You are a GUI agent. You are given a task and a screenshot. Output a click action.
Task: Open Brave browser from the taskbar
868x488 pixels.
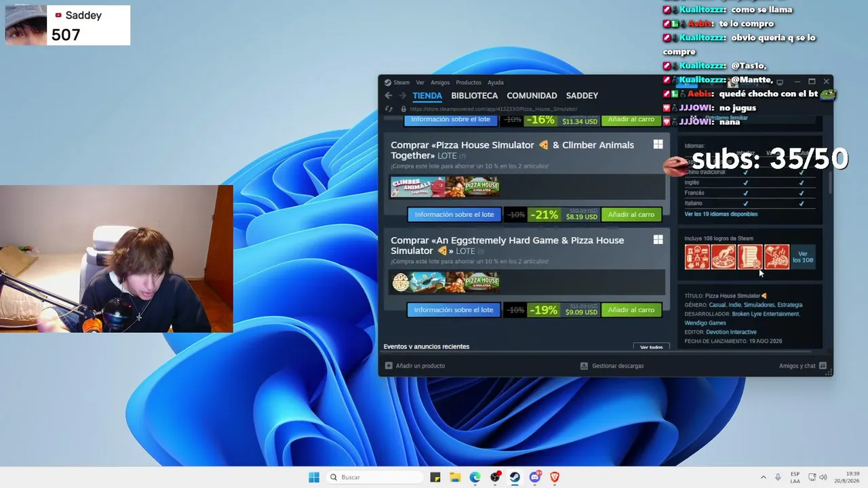(555, 477)
